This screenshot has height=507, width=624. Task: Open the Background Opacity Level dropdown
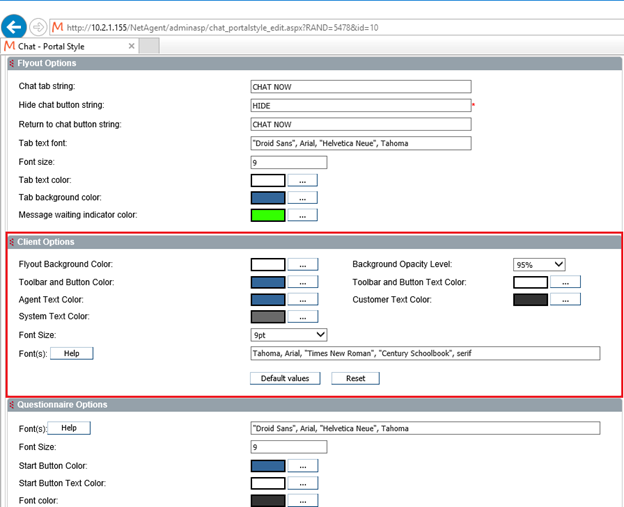click(x=539, y=264)
